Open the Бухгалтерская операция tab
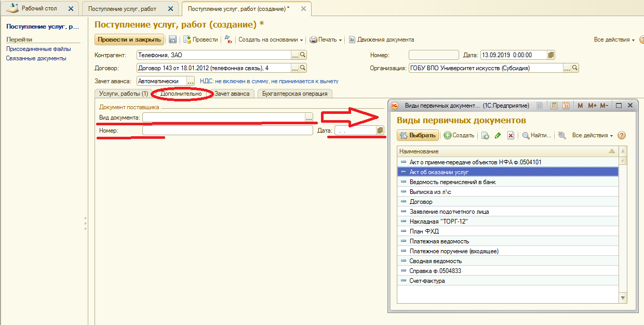 [294, 94]
